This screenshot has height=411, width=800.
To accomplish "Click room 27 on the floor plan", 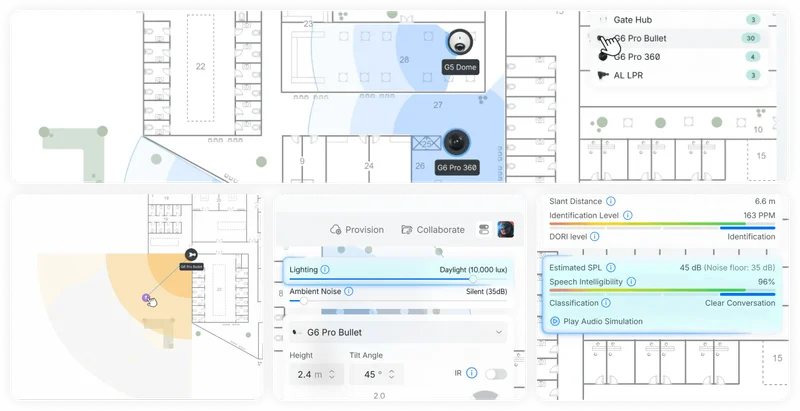I will pos(438,105).
